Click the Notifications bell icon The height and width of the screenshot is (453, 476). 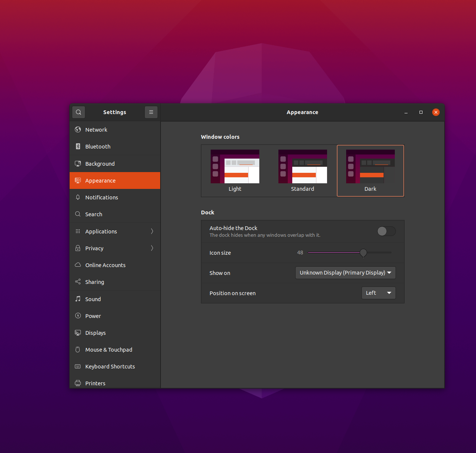78,198
